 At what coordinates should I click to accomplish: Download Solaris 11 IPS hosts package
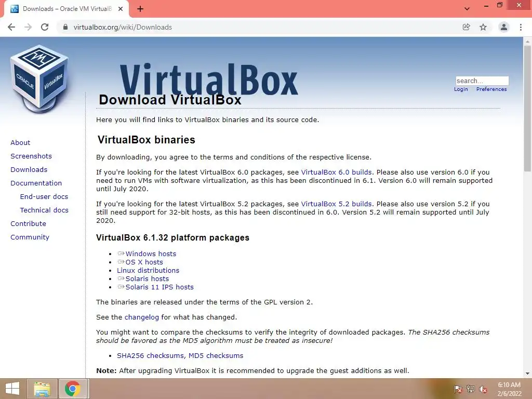[159, 287]
